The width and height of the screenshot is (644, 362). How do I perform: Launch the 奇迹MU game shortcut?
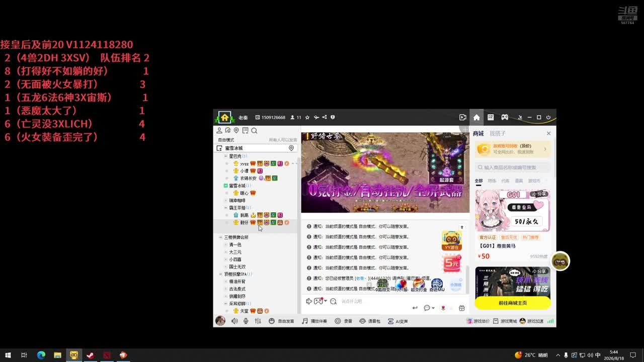tap(437, 286)
